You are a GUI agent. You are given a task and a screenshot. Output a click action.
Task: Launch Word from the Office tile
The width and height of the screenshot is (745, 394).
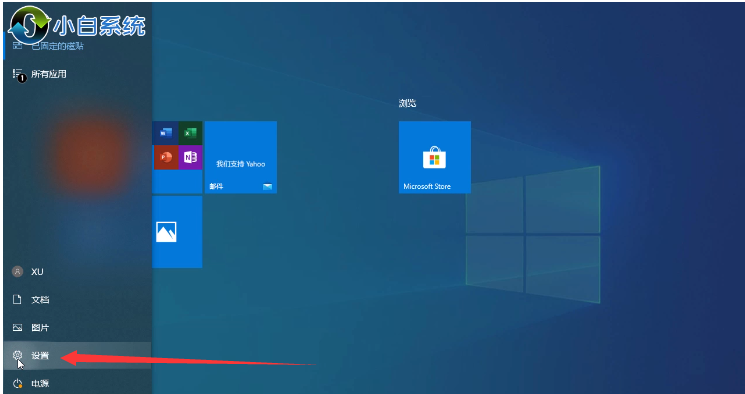click(165, 133)
